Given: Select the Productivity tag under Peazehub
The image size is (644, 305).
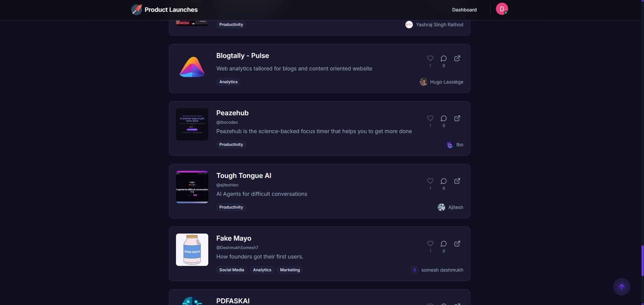Looking at the screenshot, I should (231, 145).
